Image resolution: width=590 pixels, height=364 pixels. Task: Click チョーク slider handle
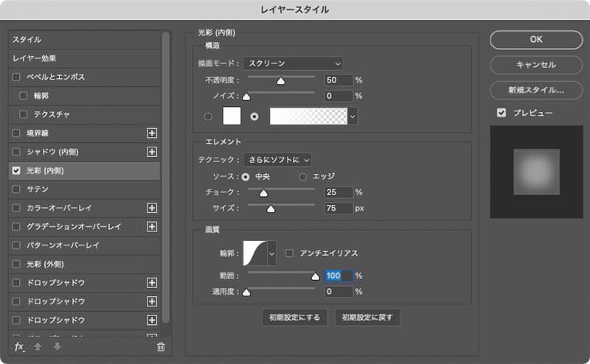pos(264,193)
